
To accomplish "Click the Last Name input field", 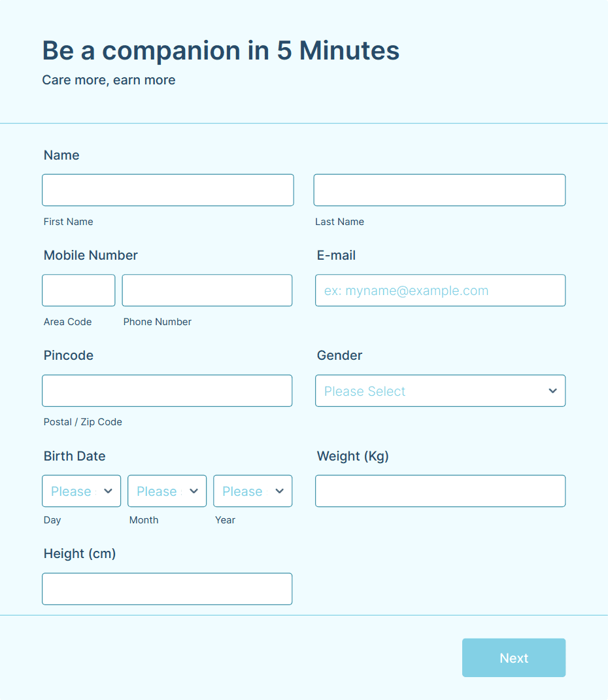I will [x=439, y=190].
